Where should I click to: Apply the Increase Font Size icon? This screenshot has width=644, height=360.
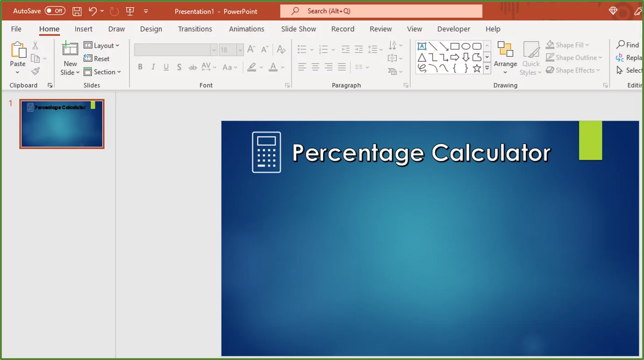pyautogui.click(x=251, y=48)
